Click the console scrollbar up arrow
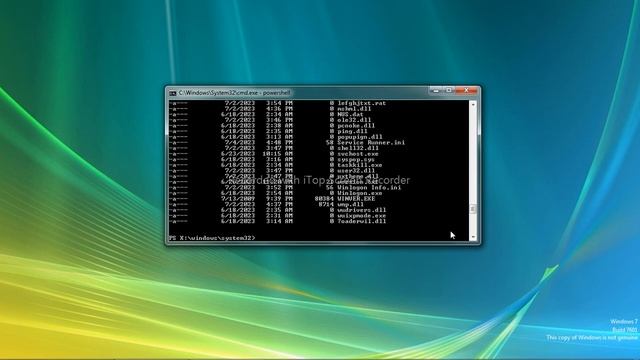The height and width of the screenshot is (360, 640). [x=473, y=104]
